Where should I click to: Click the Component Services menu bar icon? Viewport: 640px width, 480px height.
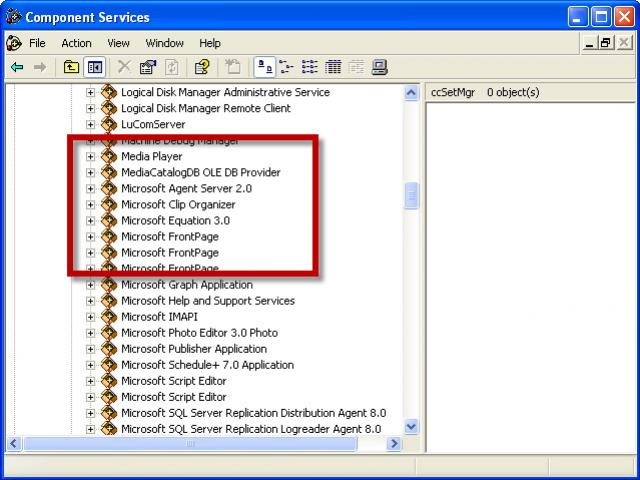(14, 43)
